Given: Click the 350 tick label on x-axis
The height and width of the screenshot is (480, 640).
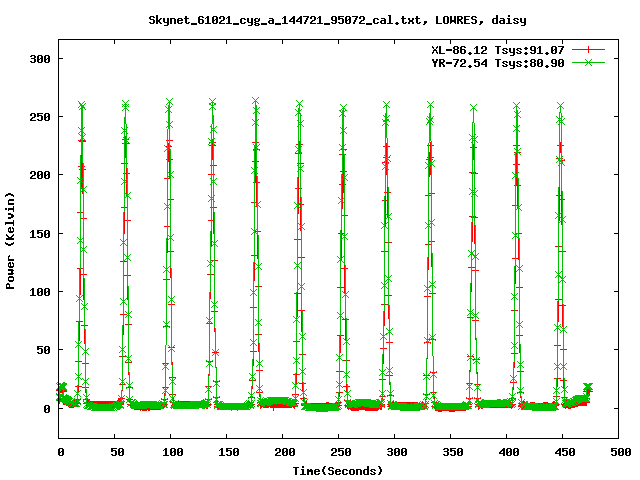Looking at the screenshot, I should (x=451, y=453).
